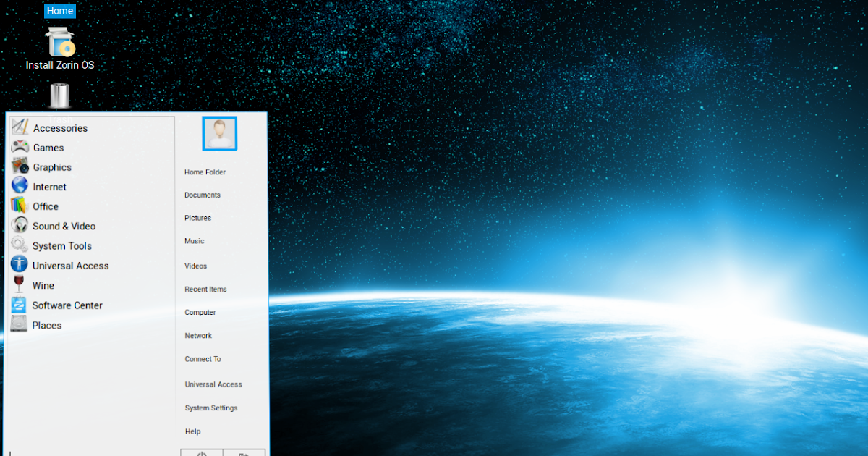868x456 pixels.
Task: Expand Accessories to view its applications
Action: coord(60,127)
